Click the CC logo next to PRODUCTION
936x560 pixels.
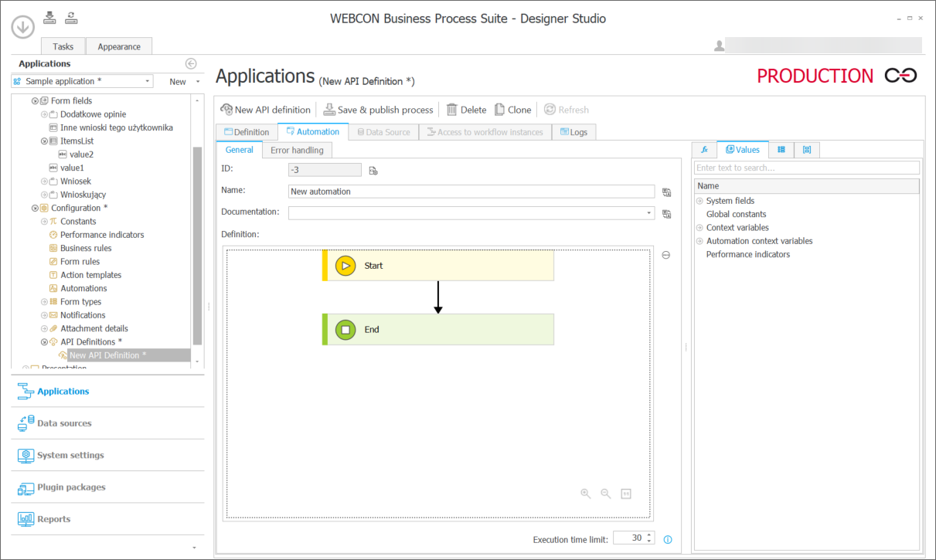[x=901, y=76]
